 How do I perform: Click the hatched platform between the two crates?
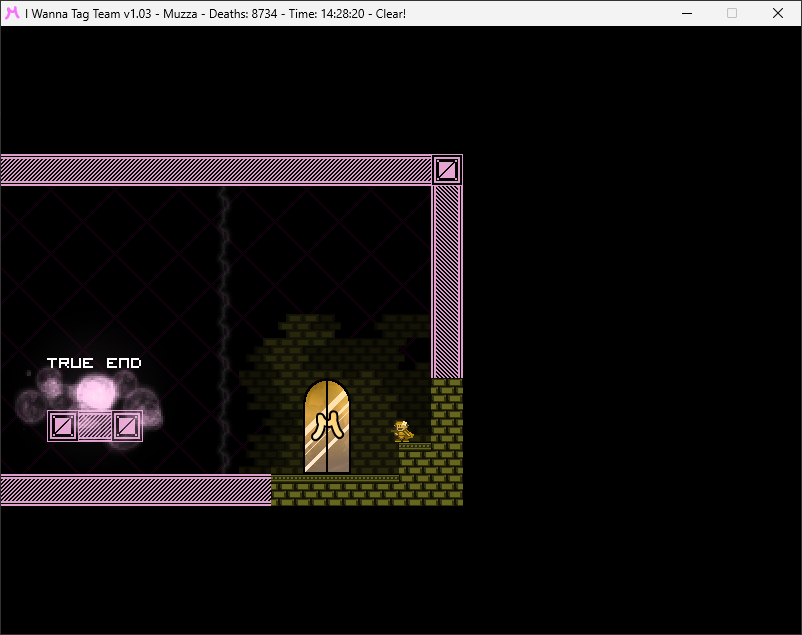pos(95,426)
